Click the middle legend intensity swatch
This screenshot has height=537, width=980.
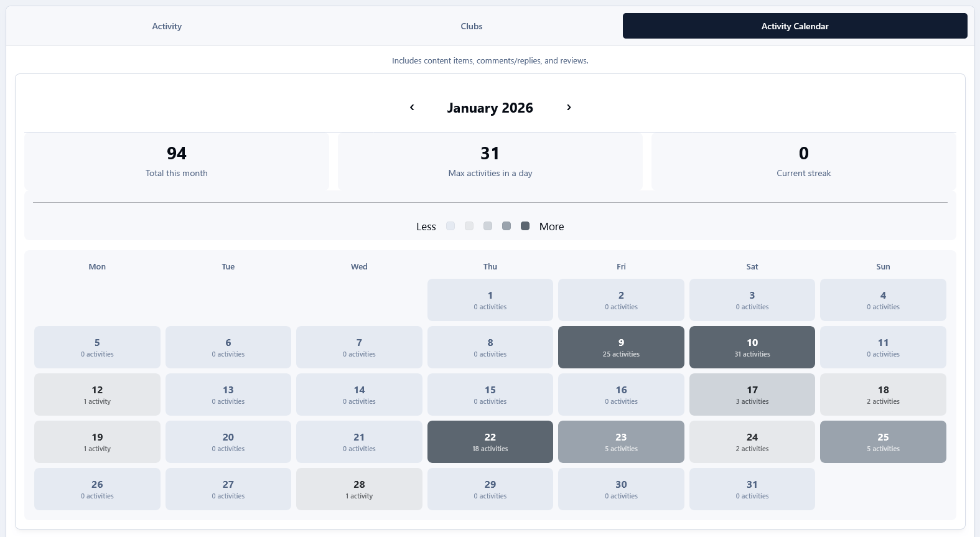point(488,226)
